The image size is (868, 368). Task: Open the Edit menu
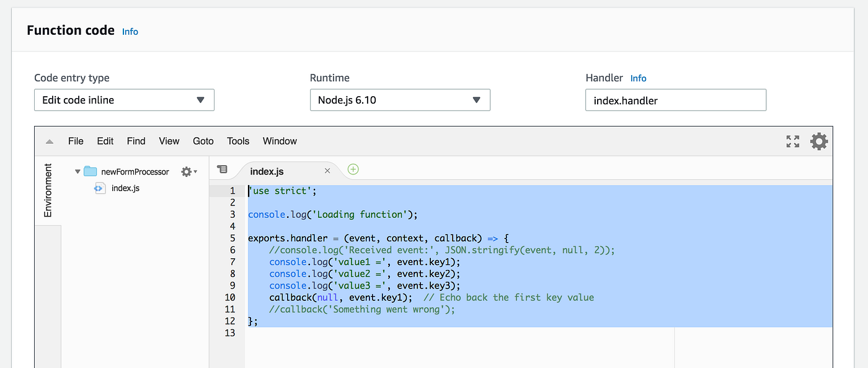click(x=105, y=141)
